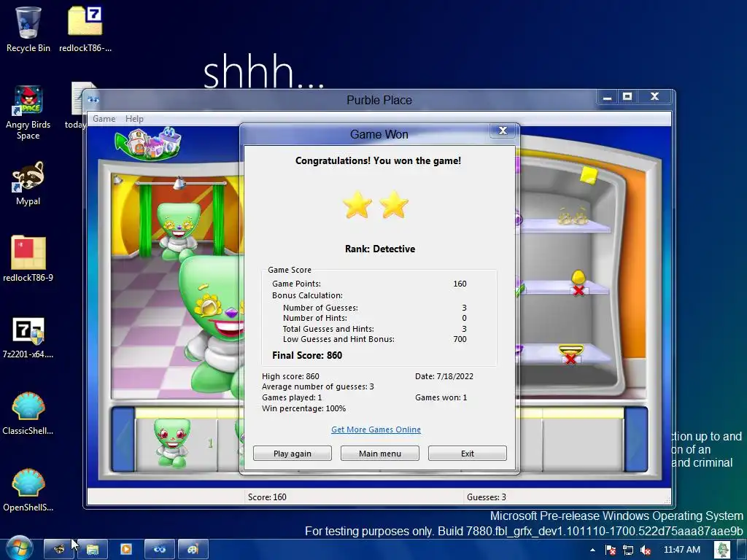Select the ClassicShell desktop icon
The width and height of the screenshot is (747, 560).
pyautogui.click(x=28, y=413)
